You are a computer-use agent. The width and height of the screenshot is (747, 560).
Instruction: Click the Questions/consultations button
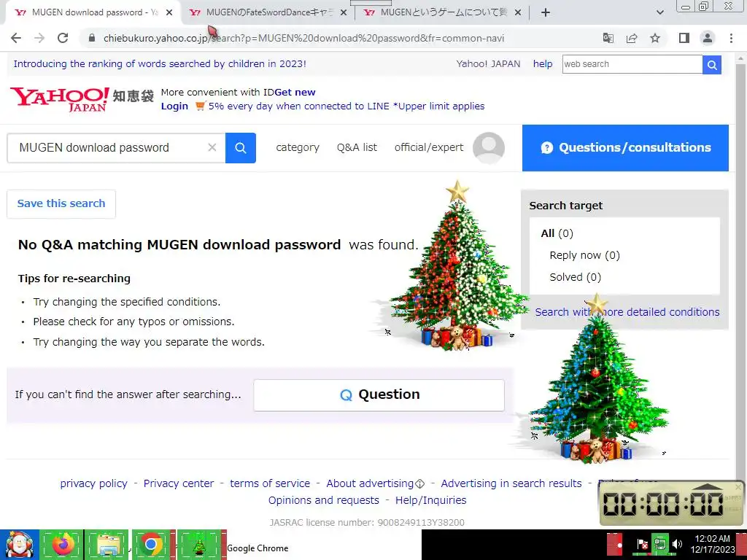tap(625, 147)
